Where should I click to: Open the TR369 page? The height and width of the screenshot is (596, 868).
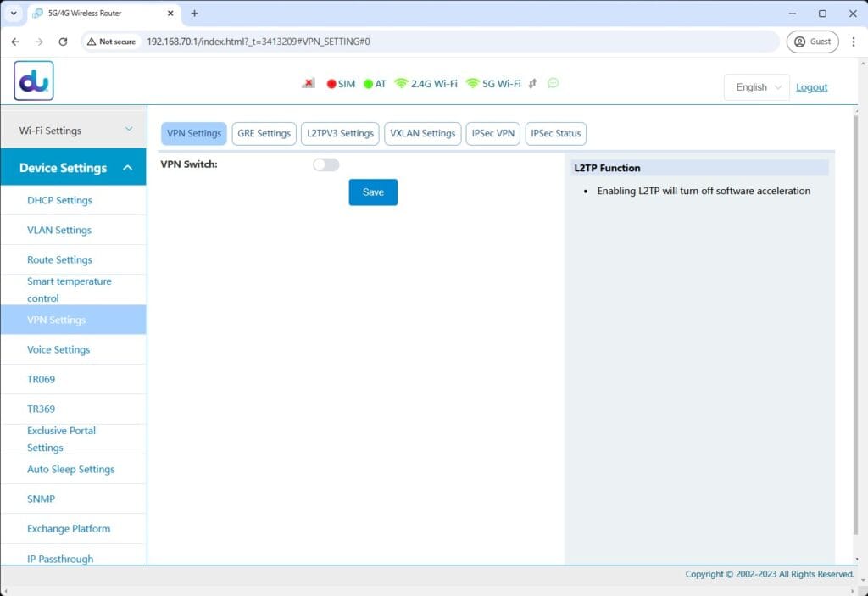coord(74,409)
